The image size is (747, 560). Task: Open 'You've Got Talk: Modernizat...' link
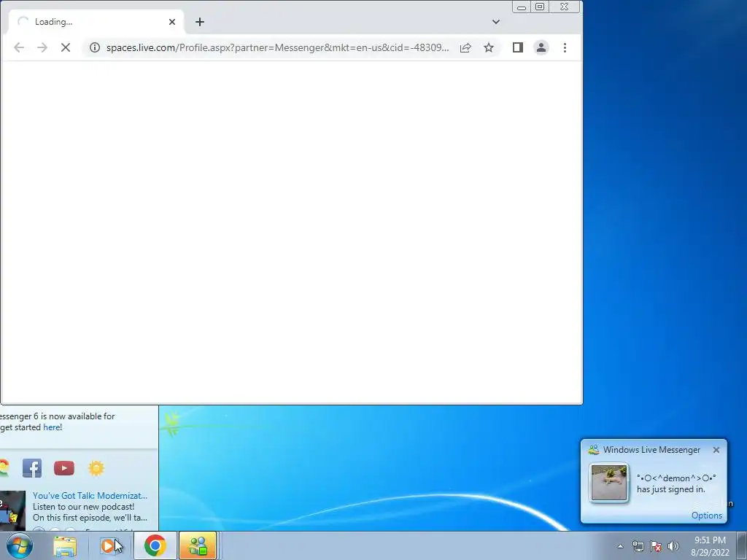click(90, 496)
